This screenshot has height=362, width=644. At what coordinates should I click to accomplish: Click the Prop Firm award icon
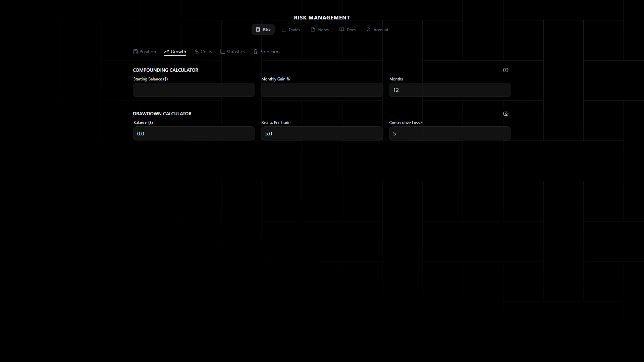256,52
